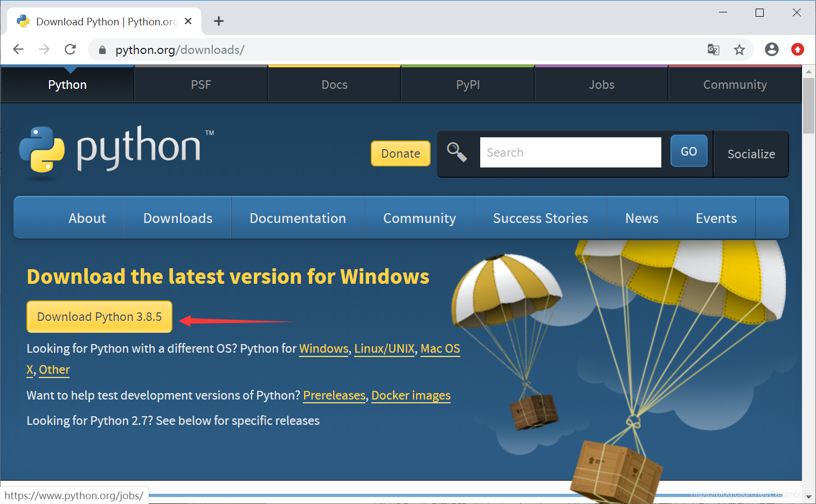816x504 pixels.
Task: Follow the Mac OS X download link
Action: (440, 349)
